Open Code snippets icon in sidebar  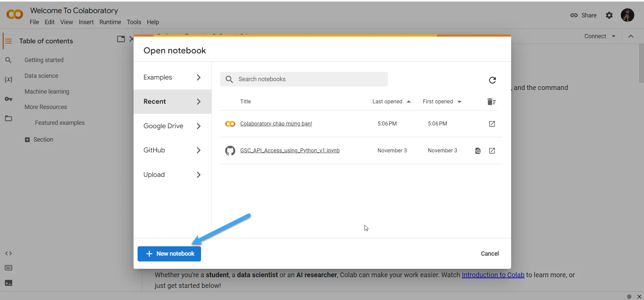(x=8, y=253)
